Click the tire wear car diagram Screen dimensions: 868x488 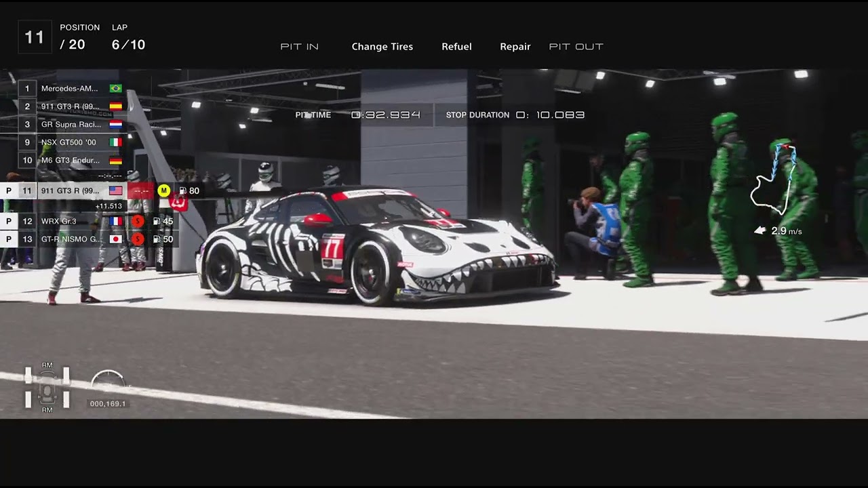[47, 388]
